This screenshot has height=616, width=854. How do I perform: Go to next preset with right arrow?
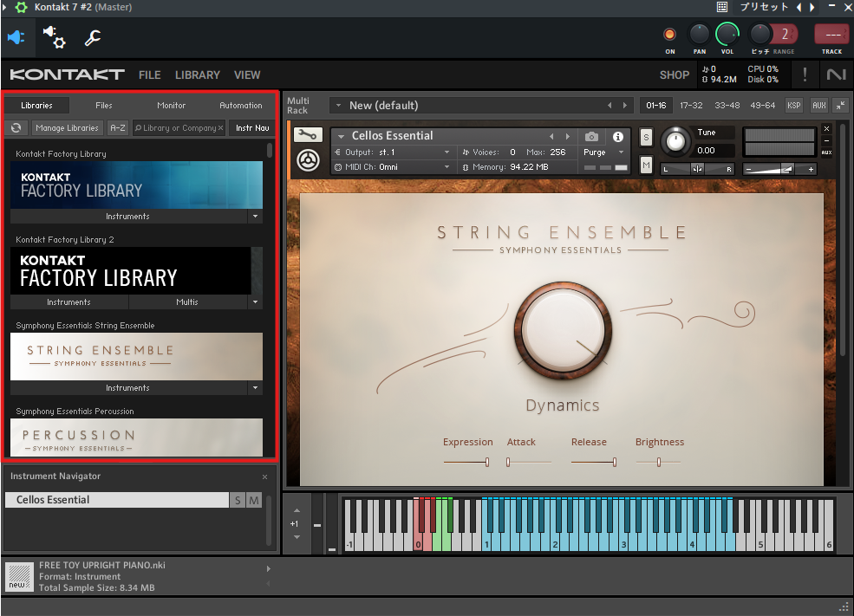(x=812, y=7)
